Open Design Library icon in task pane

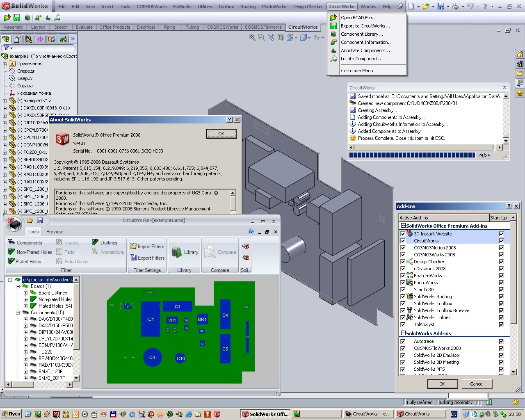pyautogui.click(x=520, y=64)
